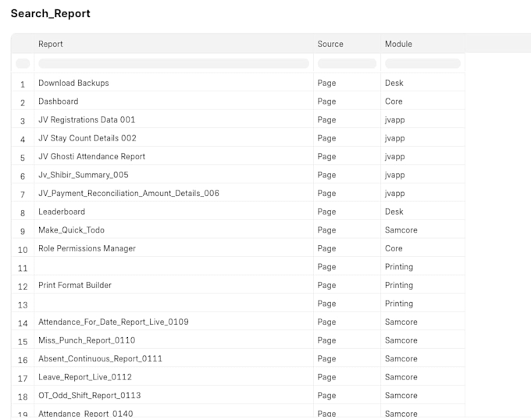The image size is (531, 420).
Task: Open JV Registrations Data 001
Action: click(87, 119)
